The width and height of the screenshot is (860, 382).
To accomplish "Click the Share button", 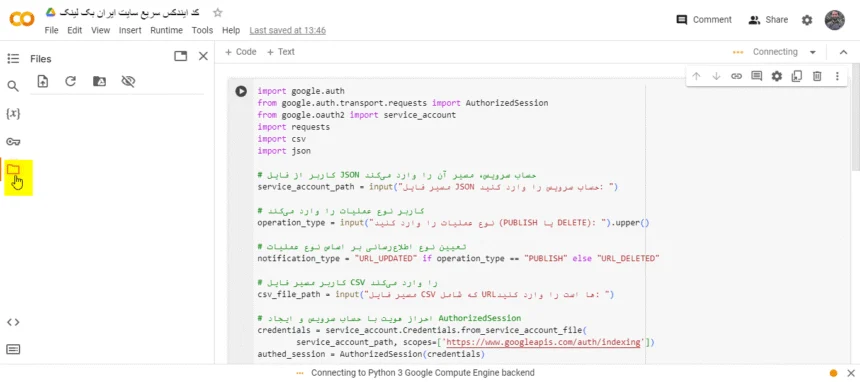I will point(768,20).
